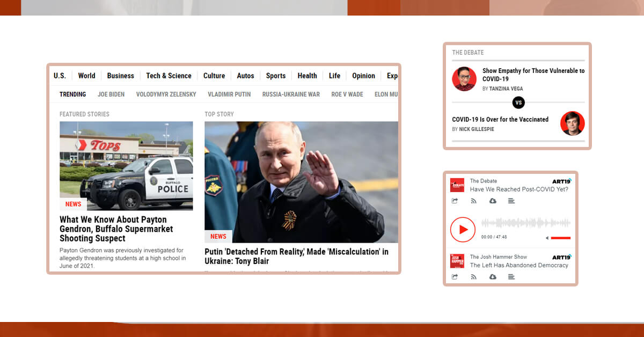Open Putin 'Detached From Reality' headline
Screen dimensions: 644x337
(x=296, y=257)
